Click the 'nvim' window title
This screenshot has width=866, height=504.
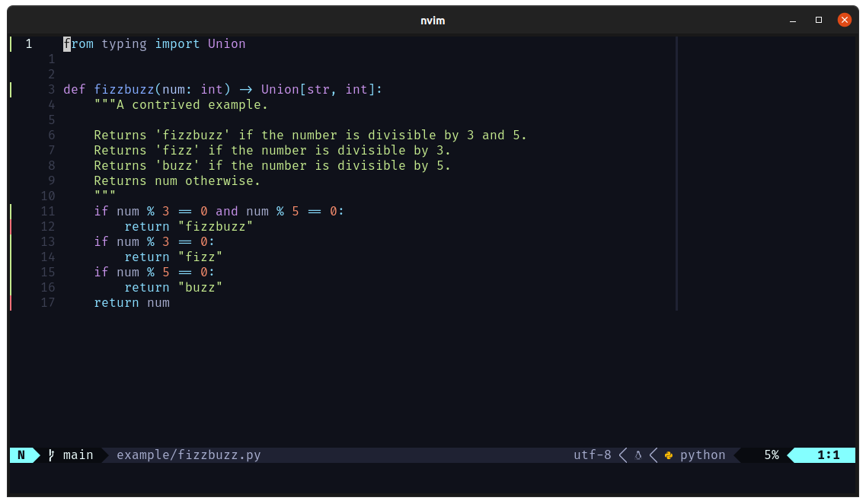[x=433, y=21]
